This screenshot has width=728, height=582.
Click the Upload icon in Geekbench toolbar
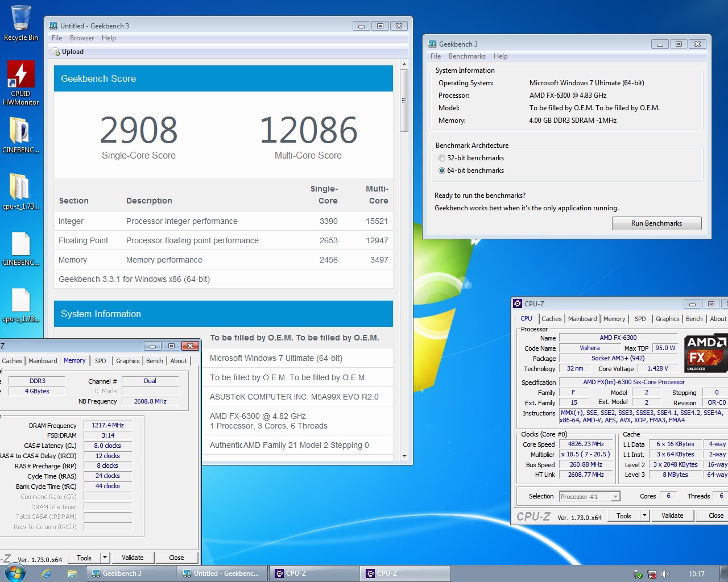point(56,52)
